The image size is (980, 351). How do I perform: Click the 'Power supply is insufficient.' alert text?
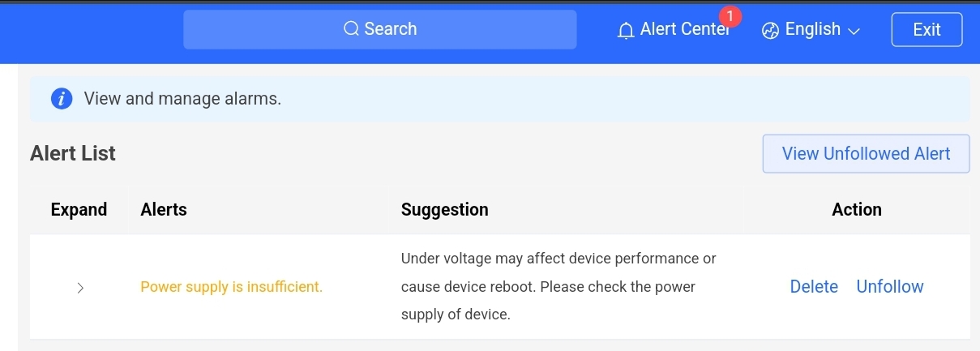(231, 287)
